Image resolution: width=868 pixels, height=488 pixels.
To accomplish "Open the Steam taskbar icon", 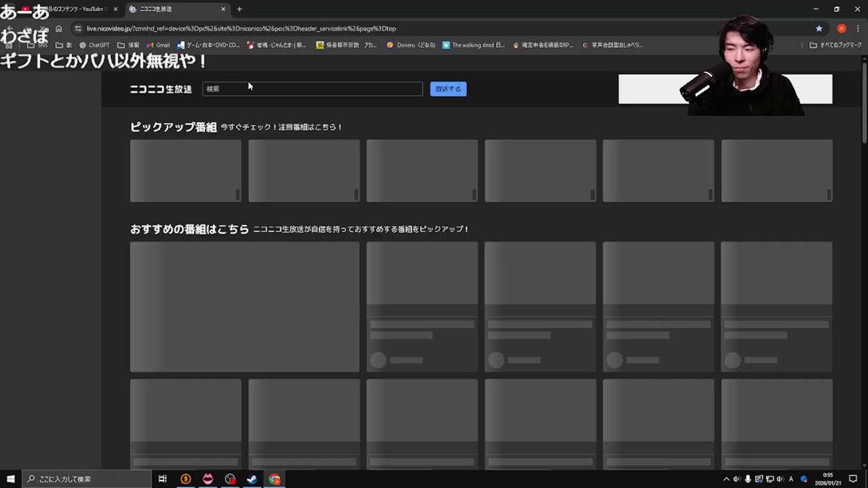I will tap(252, 479).
